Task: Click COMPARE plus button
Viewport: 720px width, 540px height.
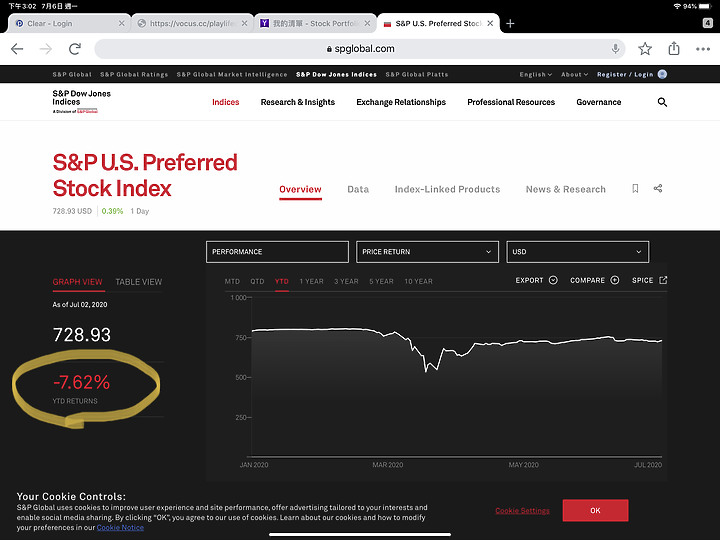Action: coord(595,280)
